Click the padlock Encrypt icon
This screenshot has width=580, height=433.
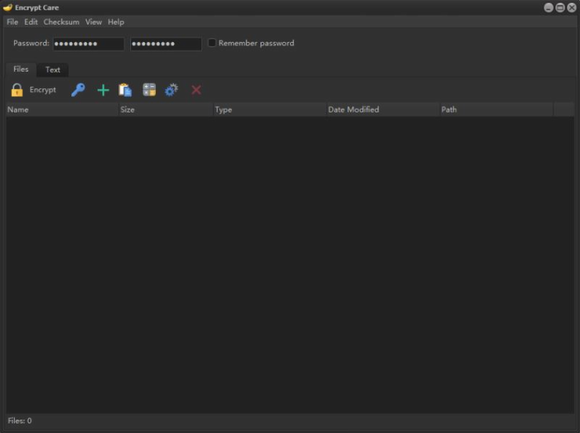(17, 90)
